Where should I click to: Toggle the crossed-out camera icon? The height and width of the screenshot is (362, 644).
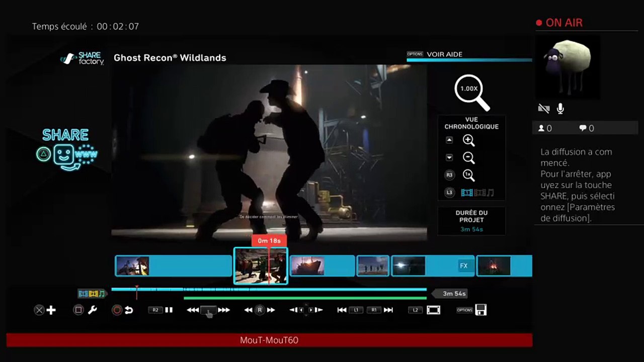pos(543,109)
